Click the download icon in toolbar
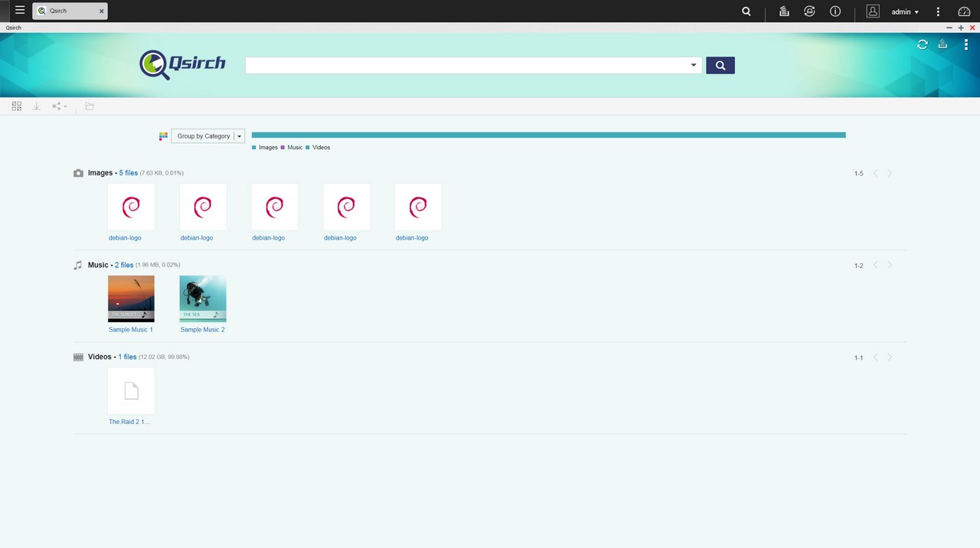Screen dimensions: 980x548 point(36,106)
